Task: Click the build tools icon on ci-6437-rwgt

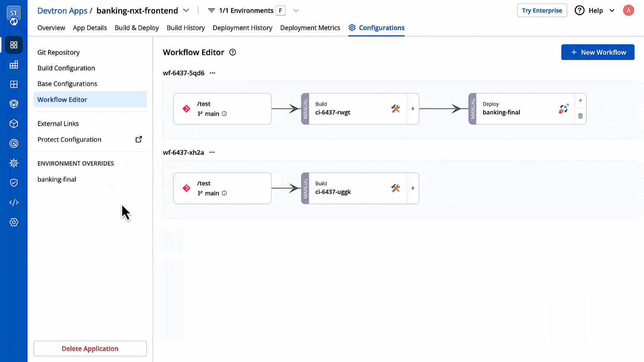Action: click(x=395, y=109)
